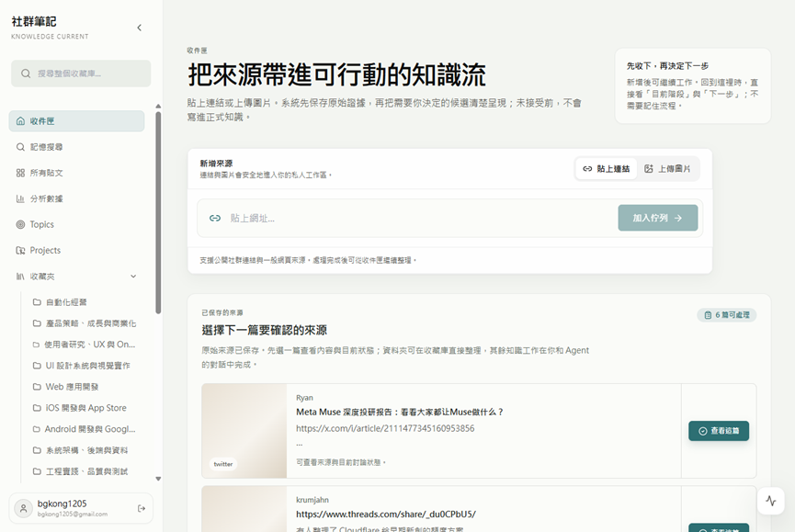Collapse the sidebar with the chevron arrow
This screenshot has height=532, width=795.
coord(140,28)
